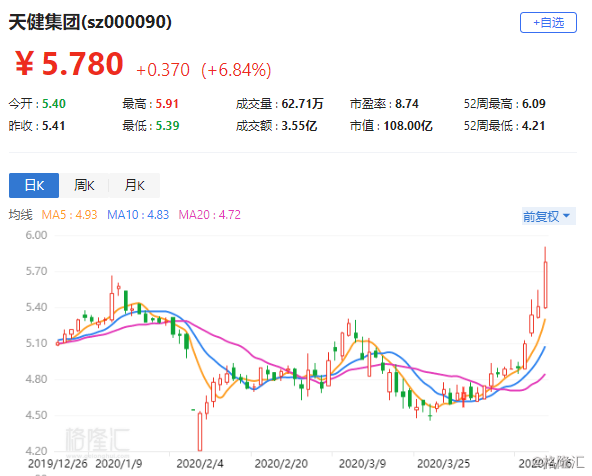Click the 5.10 y-axis price label
This screenshot has height=476, width=592.
[36, 343]
